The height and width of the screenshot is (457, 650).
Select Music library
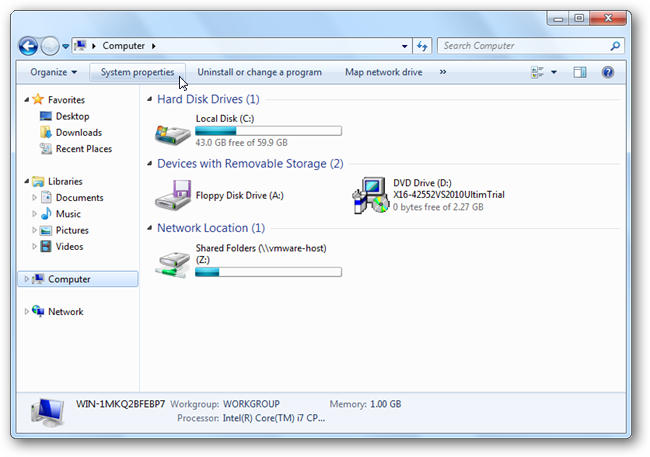tap(68, 214)
